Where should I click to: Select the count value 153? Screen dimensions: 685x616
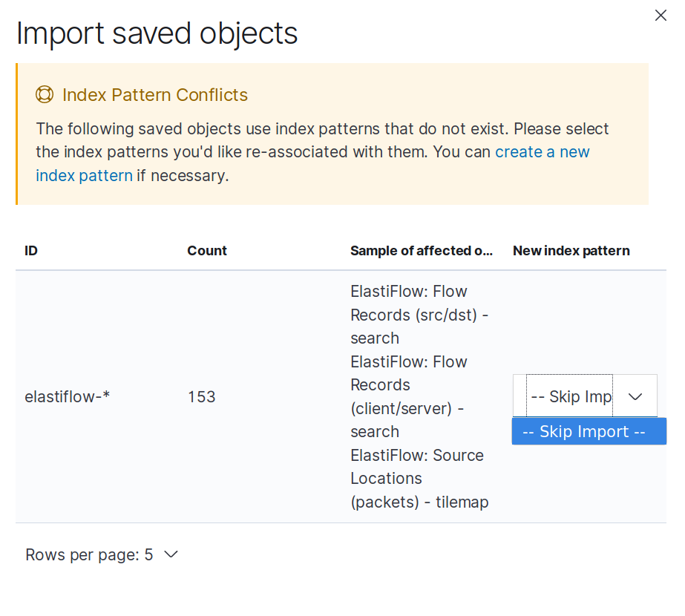(201, 396)
